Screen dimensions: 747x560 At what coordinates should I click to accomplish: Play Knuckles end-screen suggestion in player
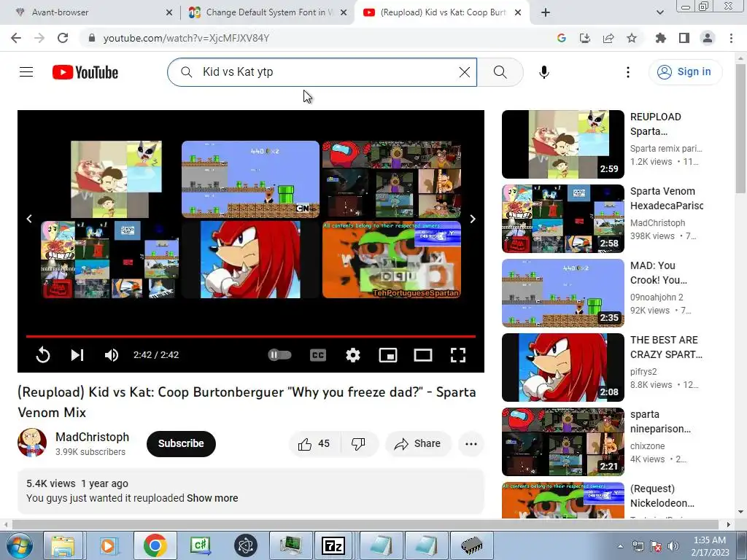[251, 260]
